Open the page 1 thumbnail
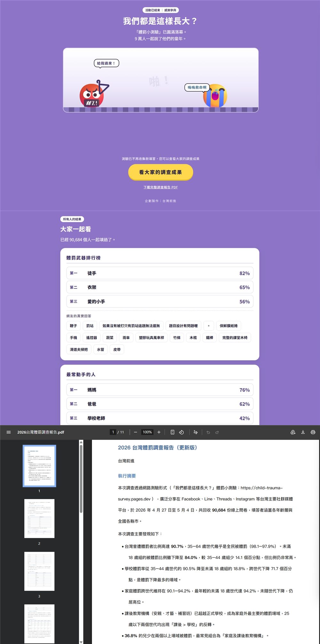This screenshot has height=644, width=320. pyautogui.click(x=39, y=466)
